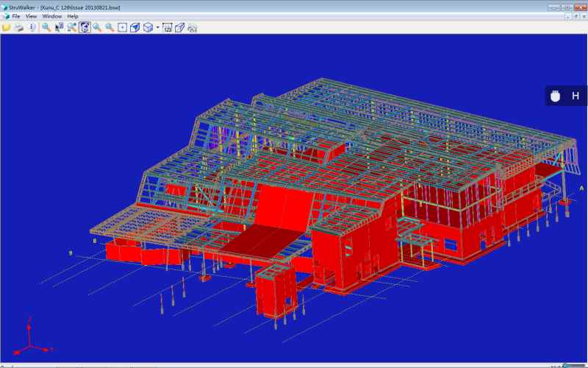Click the open file folder icon
588x368 pixels.
[x=7, y=27]
